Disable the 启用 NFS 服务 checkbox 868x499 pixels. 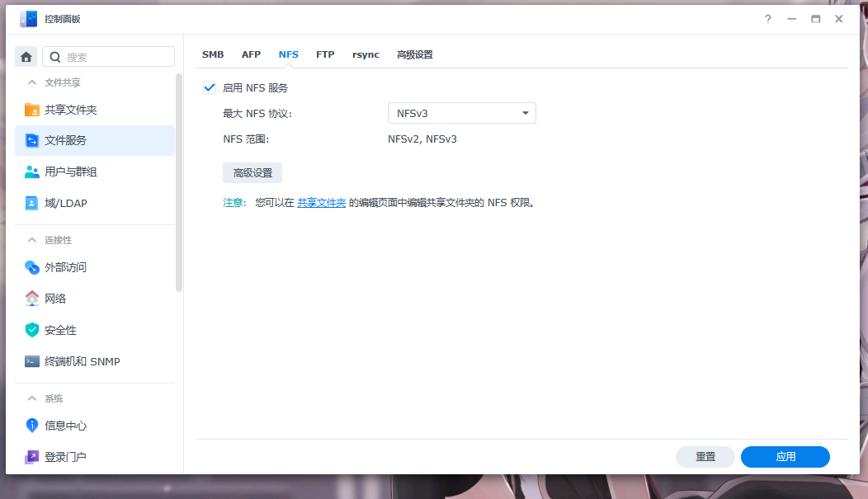pos(210,87)
